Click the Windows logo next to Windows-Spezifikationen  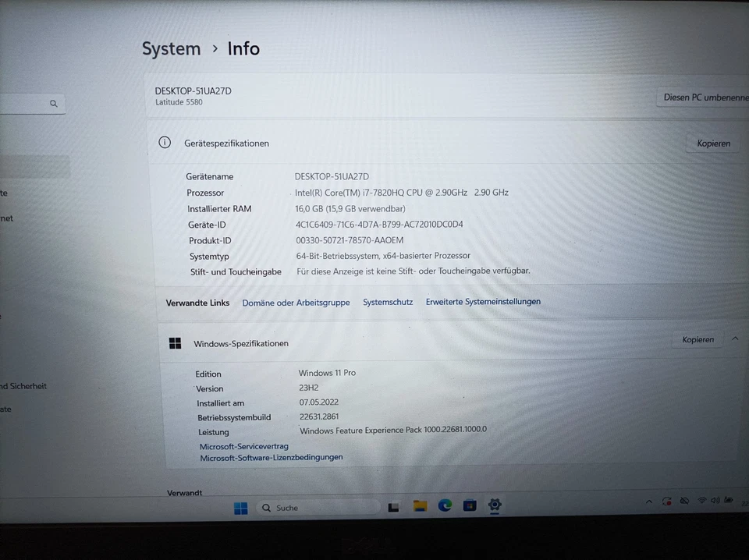pyautogui.click(x=175, y=342)
